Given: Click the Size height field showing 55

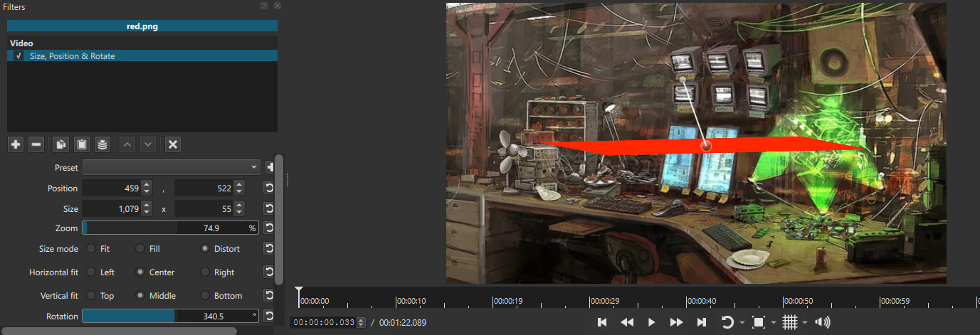Looking at the screenshot, I should (x=204, y=209).
